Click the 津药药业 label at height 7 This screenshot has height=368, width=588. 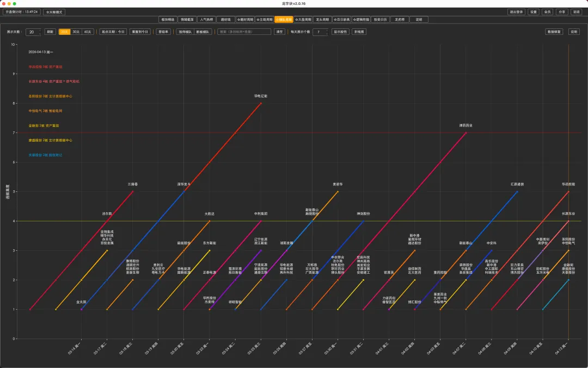click(465, 125)
